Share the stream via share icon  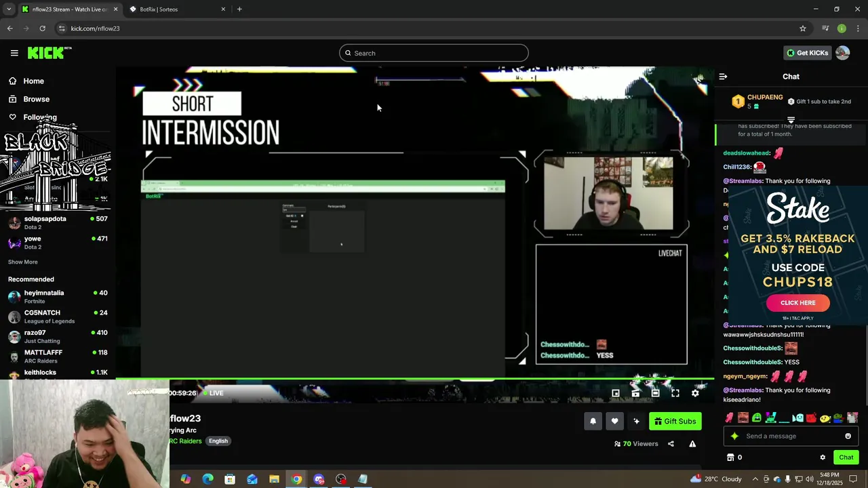[x=671, y=444]
